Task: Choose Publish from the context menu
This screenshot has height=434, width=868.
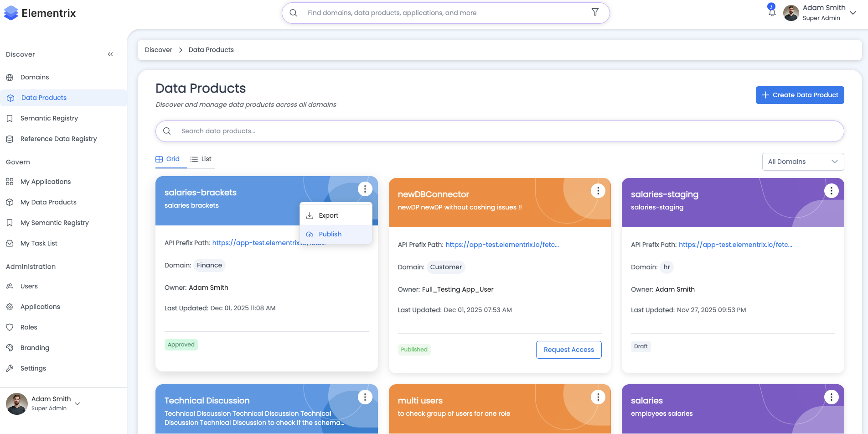Action: tap(330, 234)
